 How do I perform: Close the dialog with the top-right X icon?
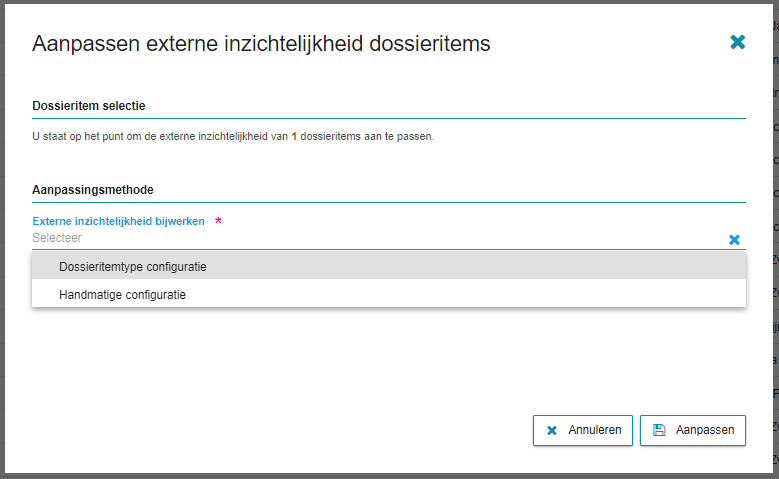(737, 42)
